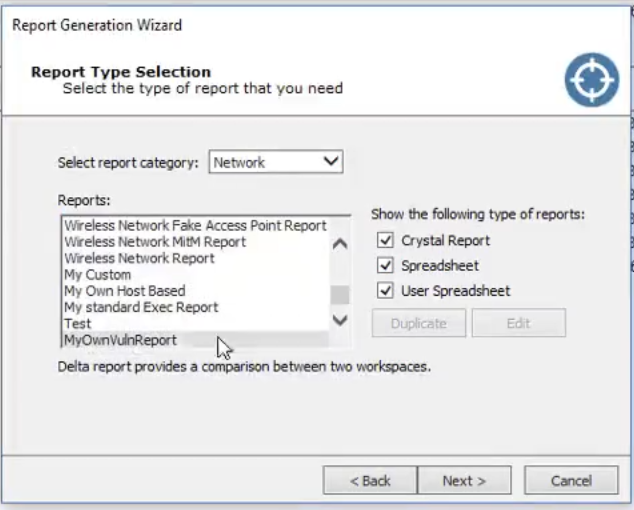The width and height of the screenshot is (634, 510).
Task: Open the report category Network dropdown
Action: 276,162
